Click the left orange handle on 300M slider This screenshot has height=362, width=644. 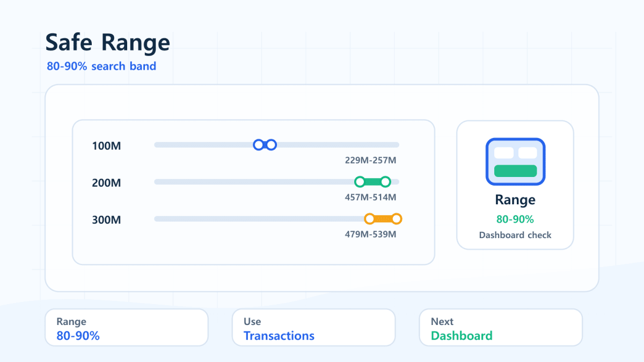(369, 219)
